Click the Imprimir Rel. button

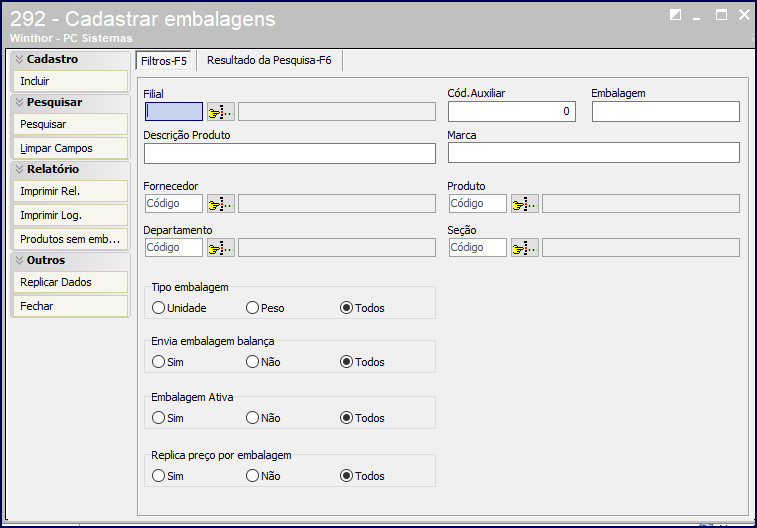click(70, 191)
